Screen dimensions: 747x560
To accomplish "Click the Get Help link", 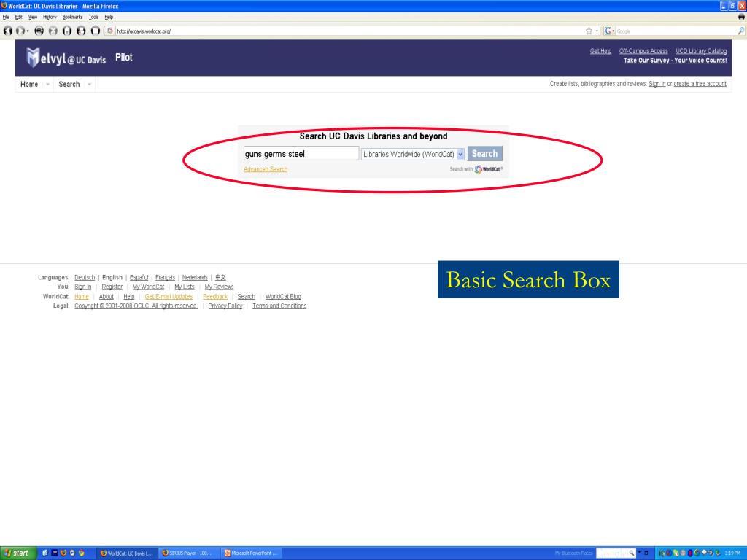I will point(600,51).
